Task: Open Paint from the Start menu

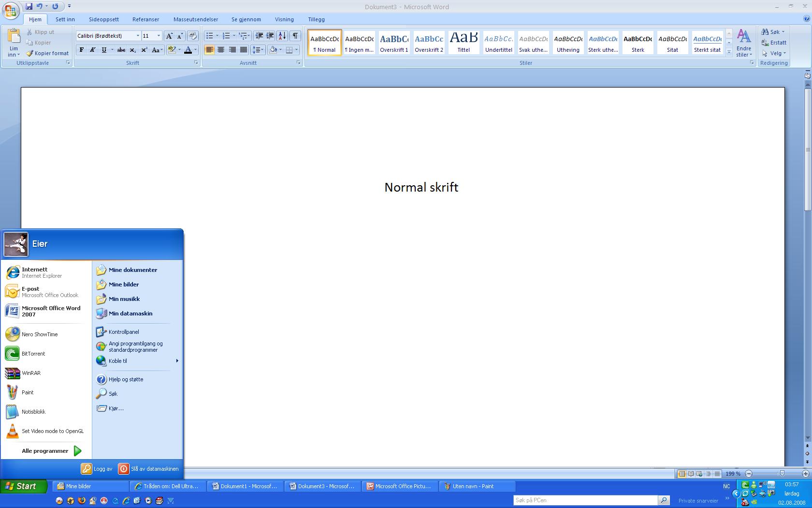Action: pyautogui.click(x=46, y=392)
